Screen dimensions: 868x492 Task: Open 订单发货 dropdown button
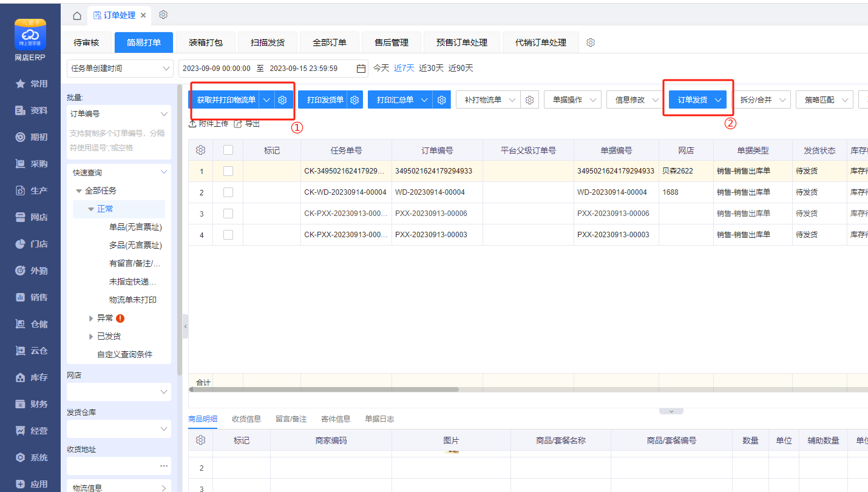tap(697, 100)
